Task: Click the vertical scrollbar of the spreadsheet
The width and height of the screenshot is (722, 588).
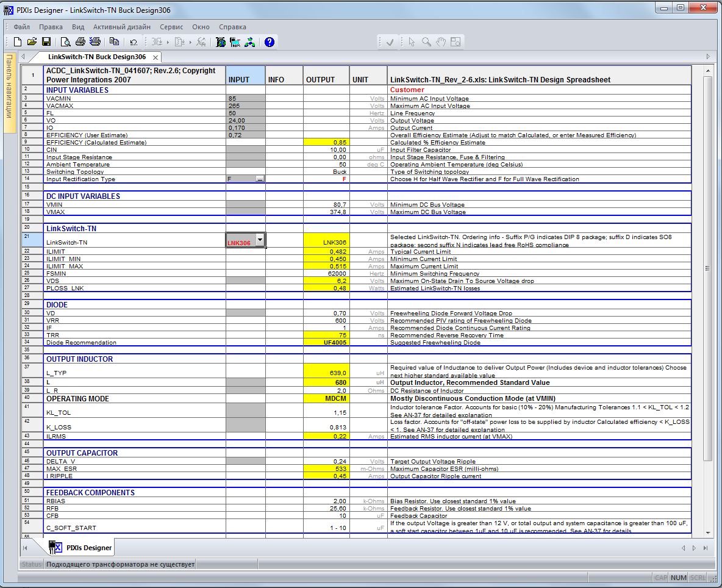Action: pos(707,268)
